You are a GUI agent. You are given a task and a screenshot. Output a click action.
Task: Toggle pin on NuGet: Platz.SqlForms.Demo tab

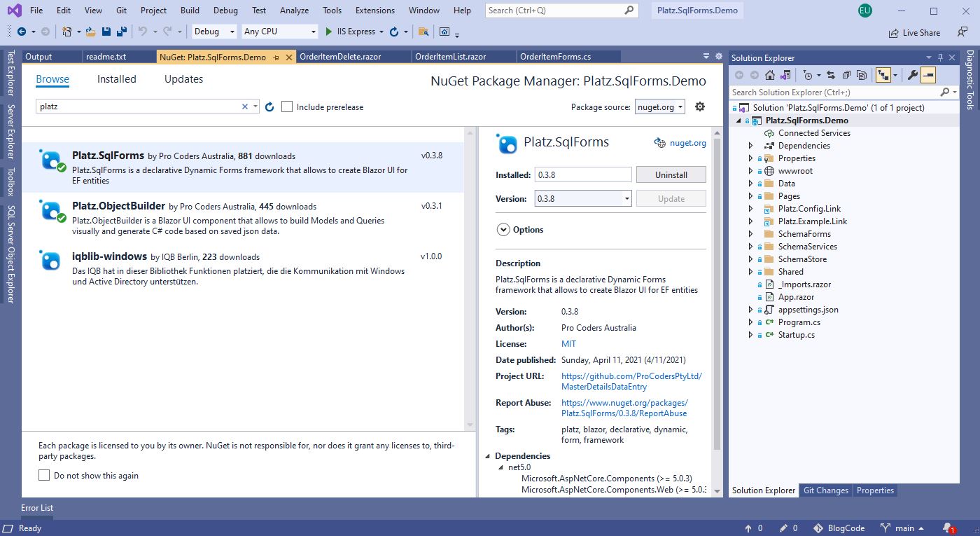click(276, 57)
